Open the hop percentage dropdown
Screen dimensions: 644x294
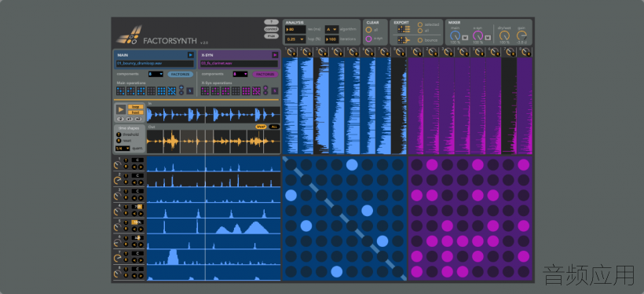click(295, 39)
